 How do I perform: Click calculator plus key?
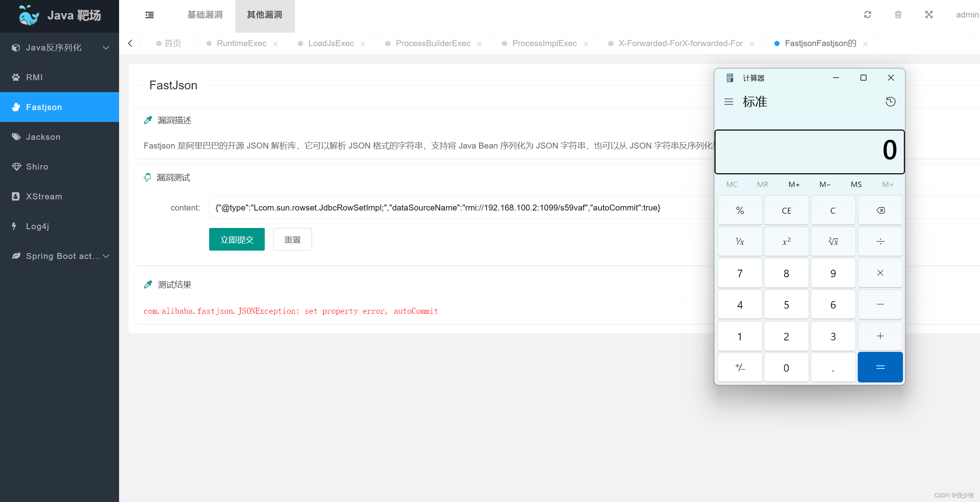pyautogui.click(x=880, y=336)
